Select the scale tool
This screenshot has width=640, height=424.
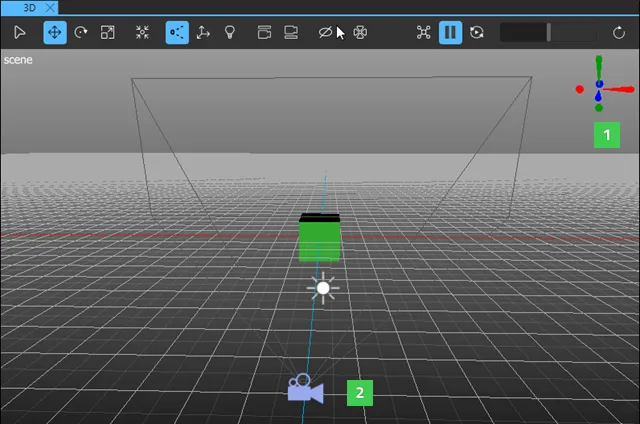click(x=108, y=32)
